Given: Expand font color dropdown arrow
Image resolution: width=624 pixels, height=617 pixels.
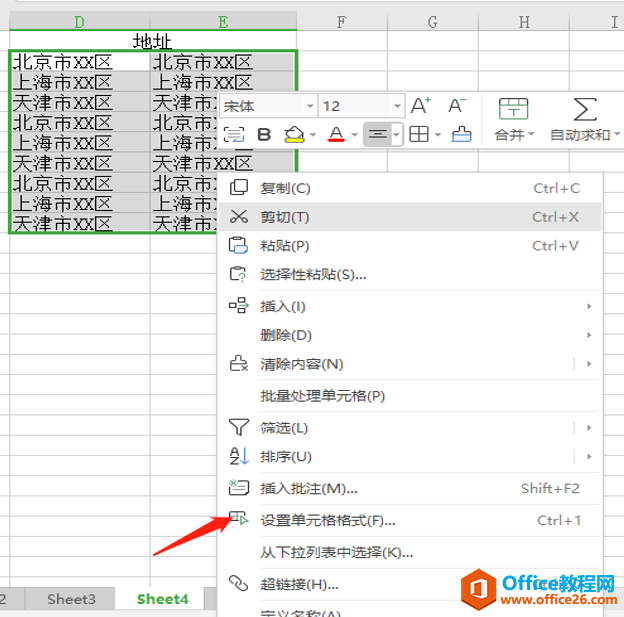Looking at the screenshot, I should (x=355, y=135).
